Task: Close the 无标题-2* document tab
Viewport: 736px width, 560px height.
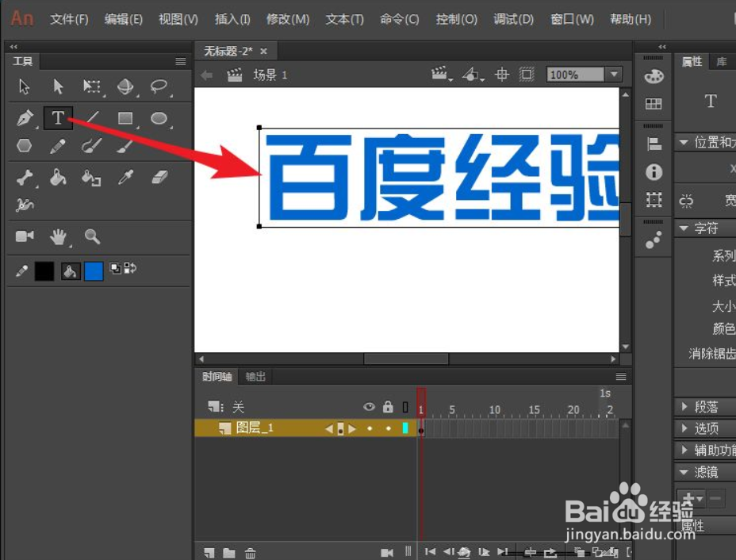Action: [264, 51]
